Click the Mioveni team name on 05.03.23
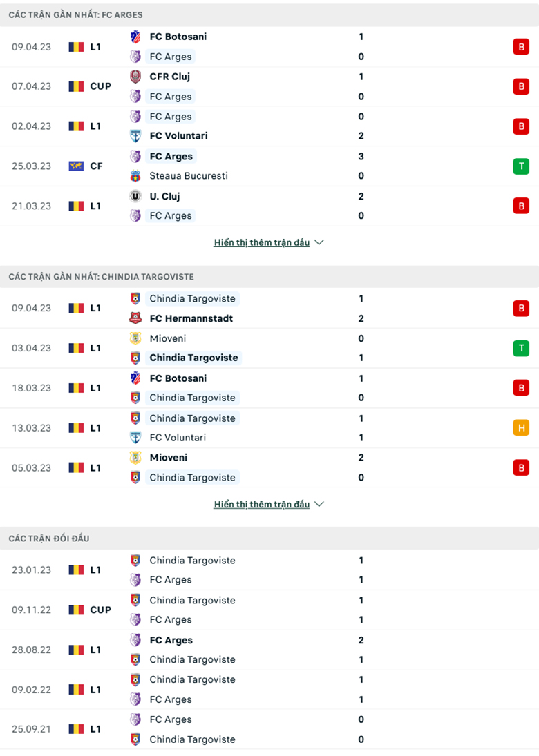Viewport: 539px width, 756px height. (x=168, y=457)
